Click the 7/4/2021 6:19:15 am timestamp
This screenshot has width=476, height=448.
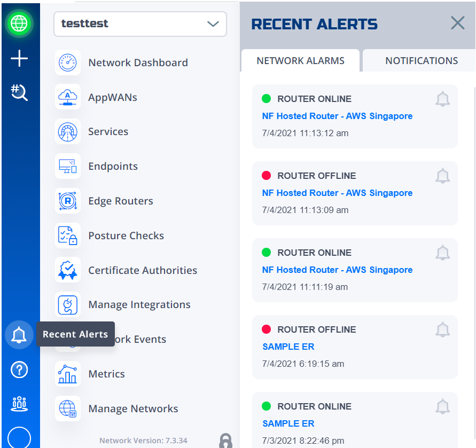pos(303,364)
